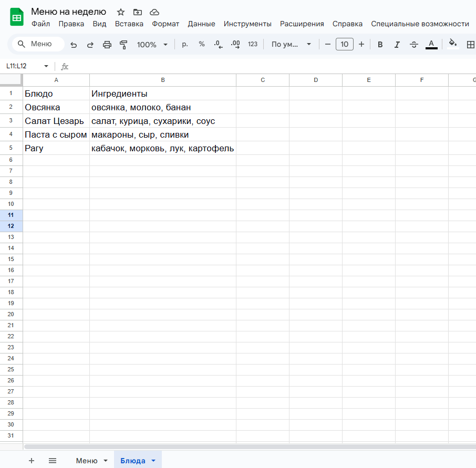Check cloud save status icon
Image resolution: width=476 pixels, height=468 pixels.
154,12
